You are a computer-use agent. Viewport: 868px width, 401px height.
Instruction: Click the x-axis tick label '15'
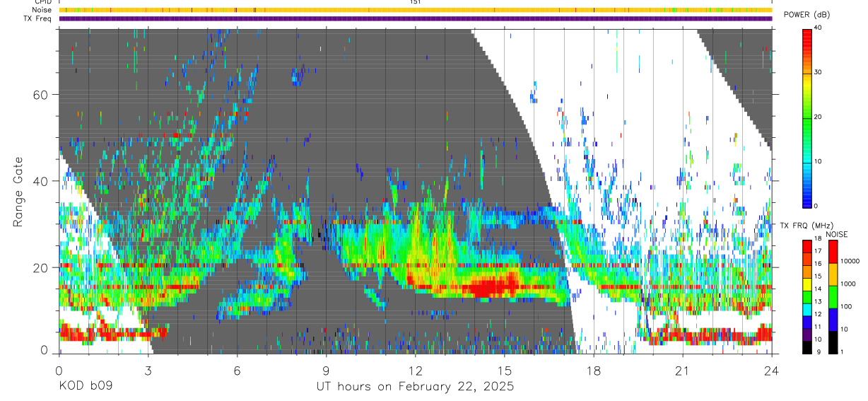(505, 370)
